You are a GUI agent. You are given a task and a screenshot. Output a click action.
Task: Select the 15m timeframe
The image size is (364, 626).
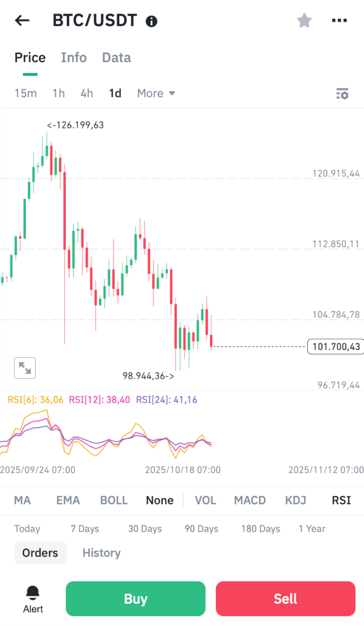[25, 93]
